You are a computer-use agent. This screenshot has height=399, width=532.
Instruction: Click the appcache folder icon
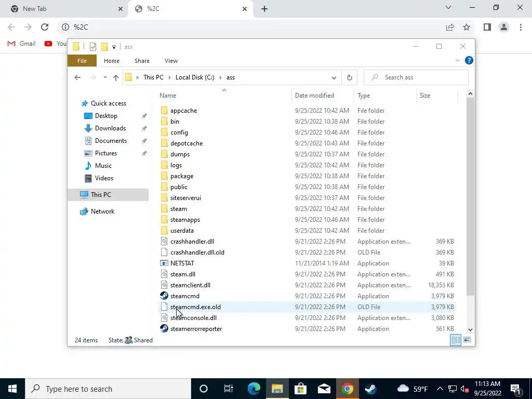point(164,110)
